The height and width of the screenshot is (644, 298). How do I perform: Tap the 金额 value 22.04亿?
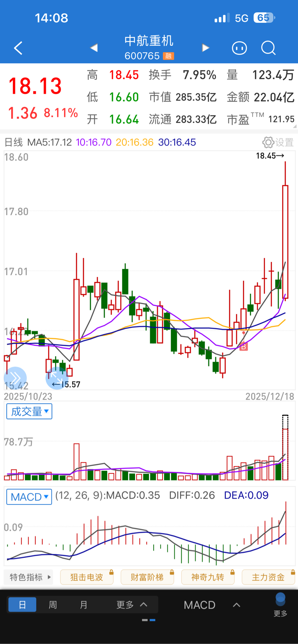pyautogui.click(x=274, y=97)
